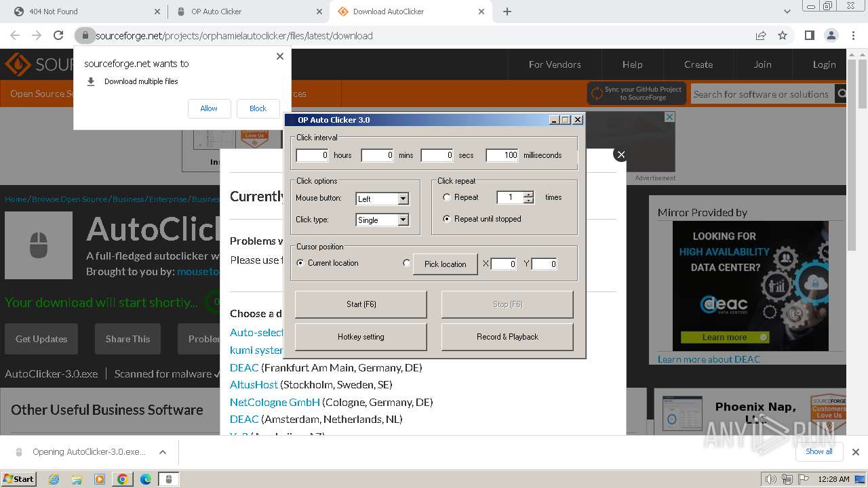
Task: Open the tab search chevron in Chrome
Action: pyautogui.click(x=787, y=12)
